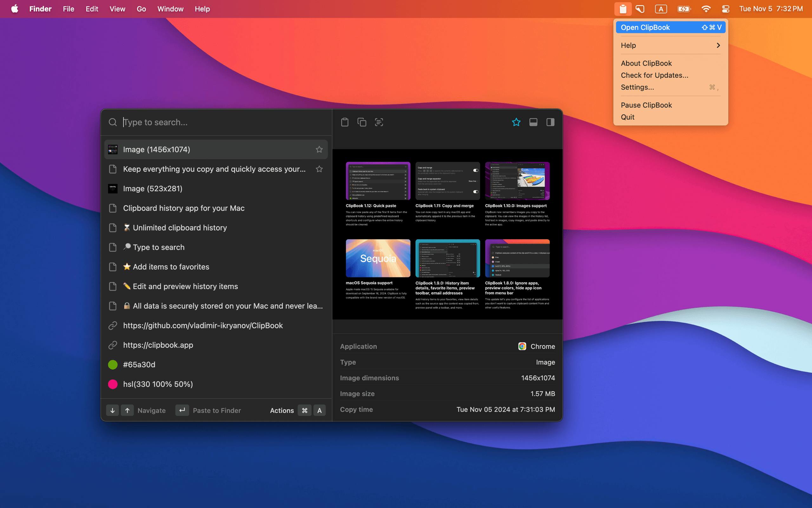Click the Image (523x281) thumbnail icon
This screenshot has width=812, height=508.
[x=113, y=189]
